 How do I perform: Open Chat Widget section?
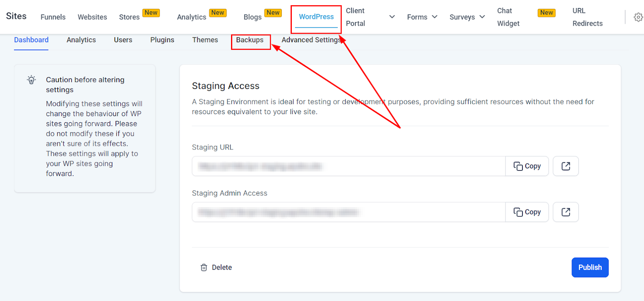point(508,17)
